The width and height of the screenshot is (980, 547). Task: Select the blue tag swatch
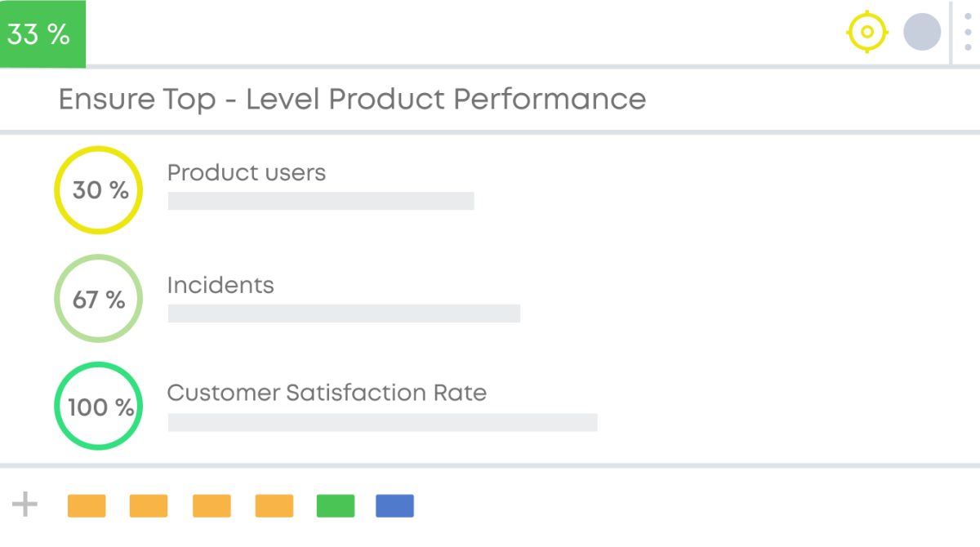tap(394, 506)
